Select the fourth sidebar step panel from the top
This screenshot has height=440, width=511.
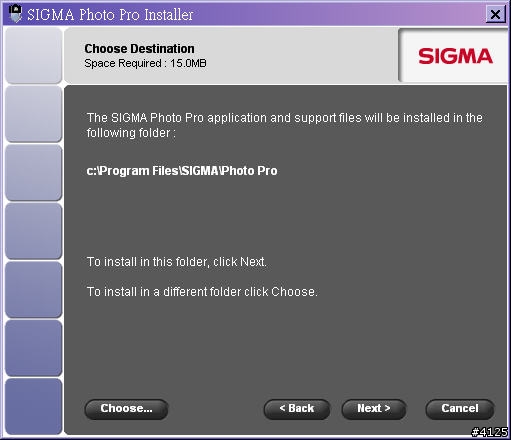coord(34,231)
